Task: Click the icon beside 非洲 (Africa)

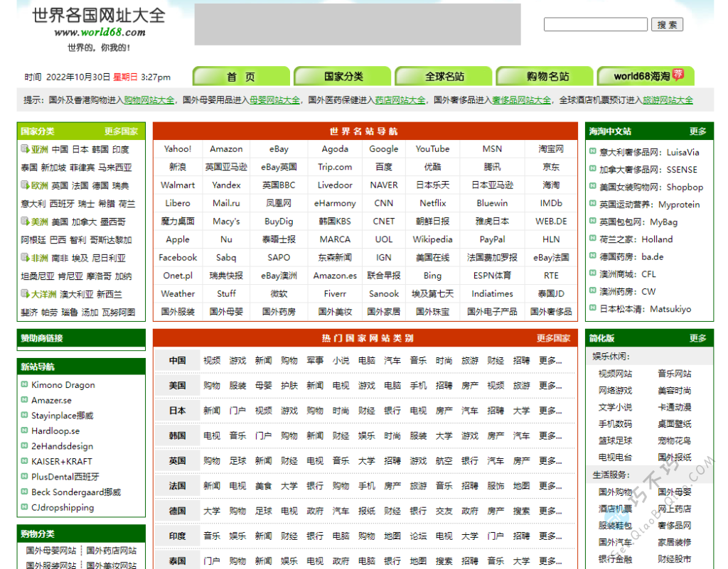Action: tap(25, 258)
